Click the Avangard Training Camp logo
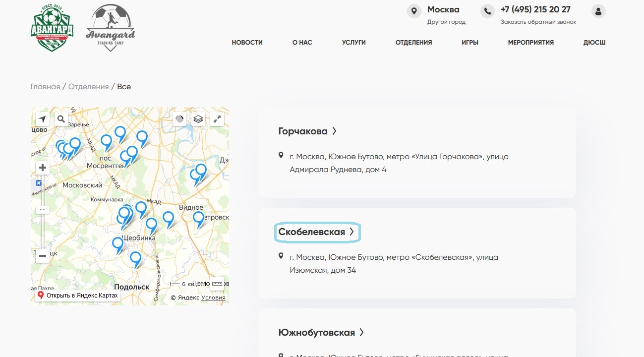This screenshot has height=357, width=644. coord(110,28)
